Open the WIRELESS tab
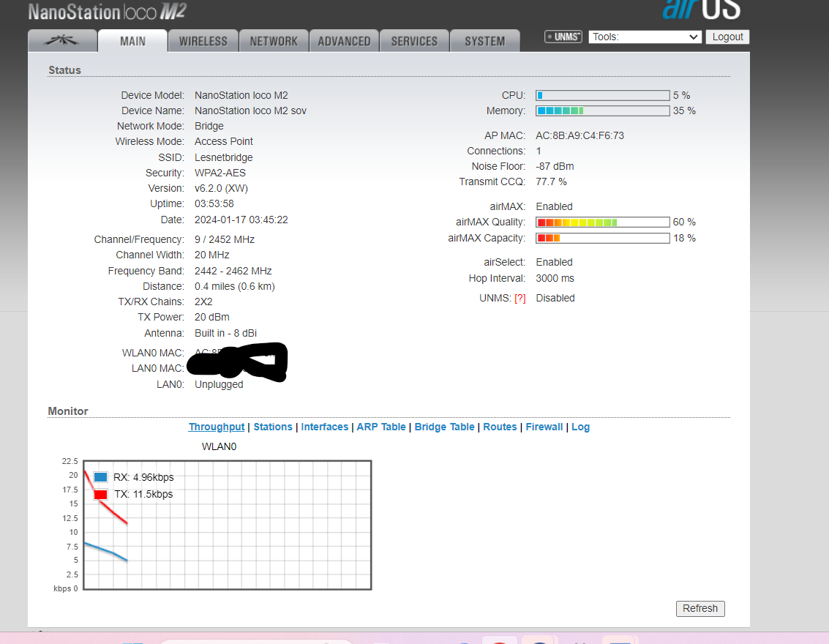829x644 pixels. (203, 41)
